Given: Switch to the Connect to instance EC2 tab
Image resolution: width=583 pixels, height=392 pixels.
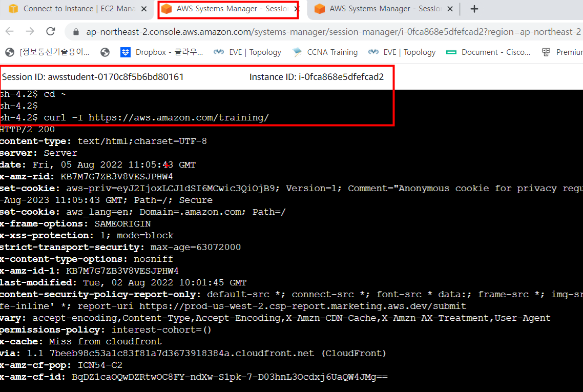Looking at the screenshot, I should [x=76, y=9].
